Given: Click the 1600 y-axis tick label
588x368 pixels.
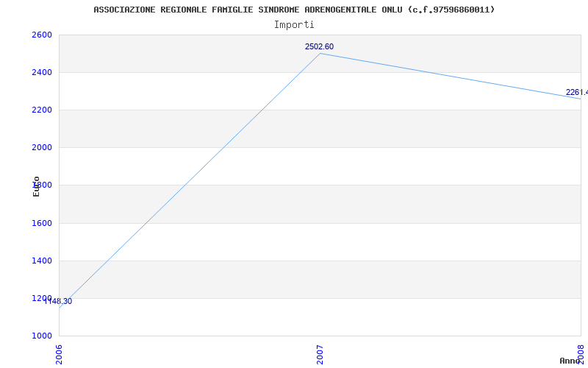Looking at the screenshot, I should pos(42,223).
